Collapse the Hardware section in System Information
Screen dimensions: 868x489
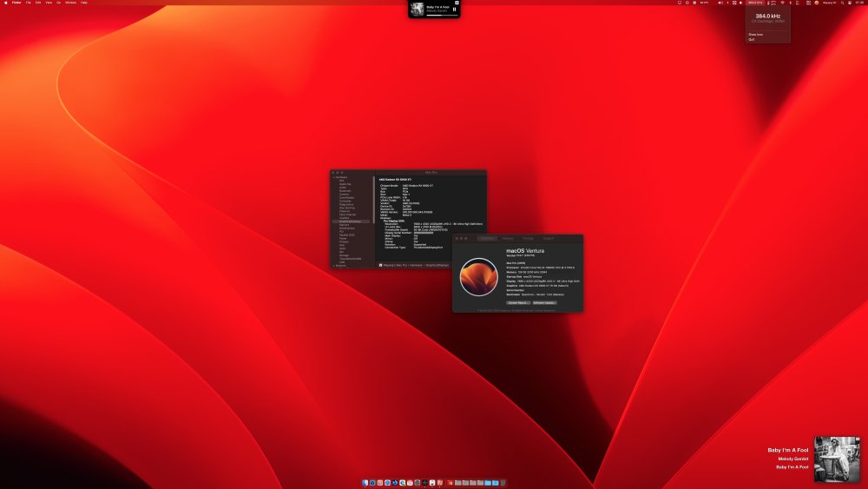334,177
